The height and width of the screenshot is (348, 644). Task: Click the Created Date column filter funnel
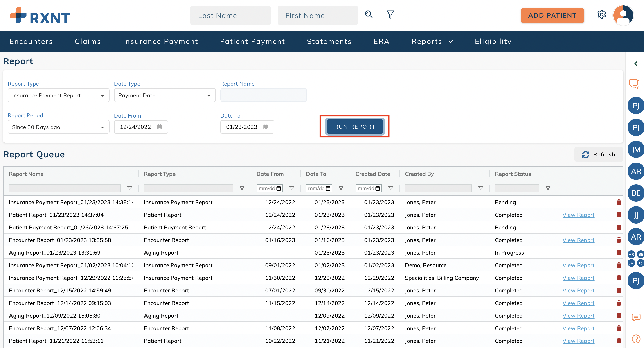390,188
